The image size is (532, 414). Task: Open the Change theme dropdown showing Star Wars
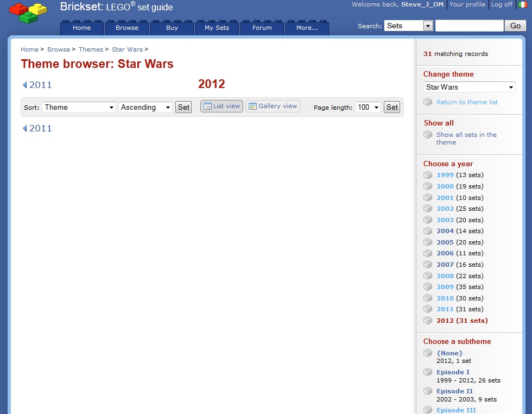pyautogui.click(x=469, y=87)
